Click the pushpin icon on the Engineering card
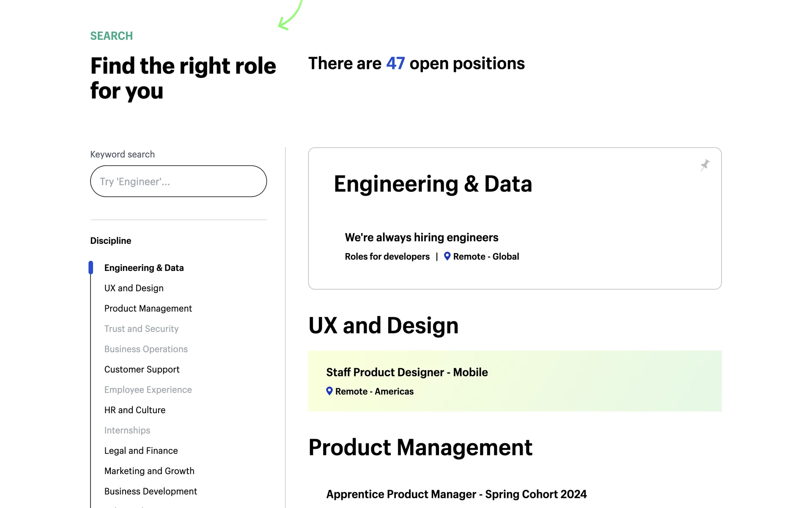Image resolution: width=812 pixels, height=508 pixels. click(705, 165)
